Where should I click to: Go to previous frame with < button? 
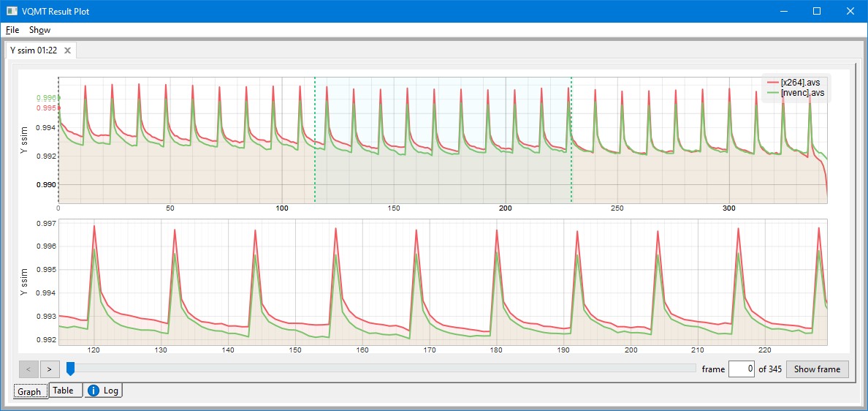click(28, 369)
